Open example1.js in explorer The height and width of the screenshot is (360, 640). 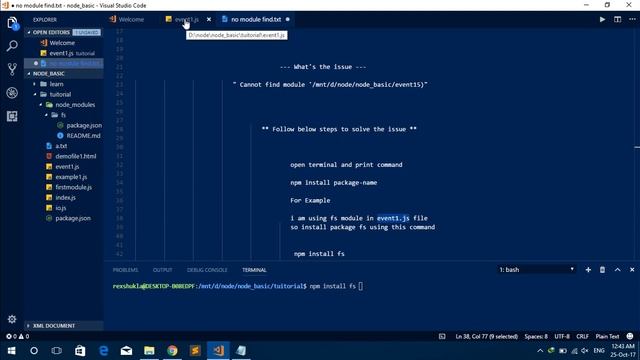tap(71, 177)
